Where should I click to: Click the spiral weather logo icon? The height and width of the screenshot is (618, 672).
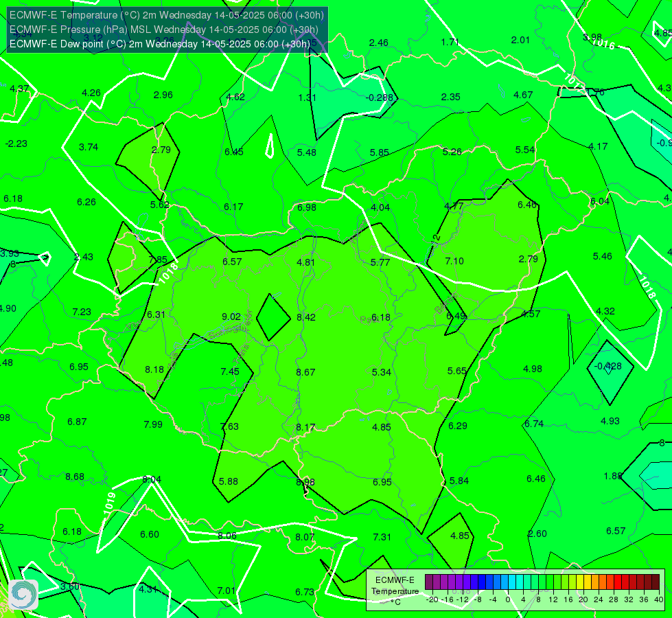click(23, 595)
